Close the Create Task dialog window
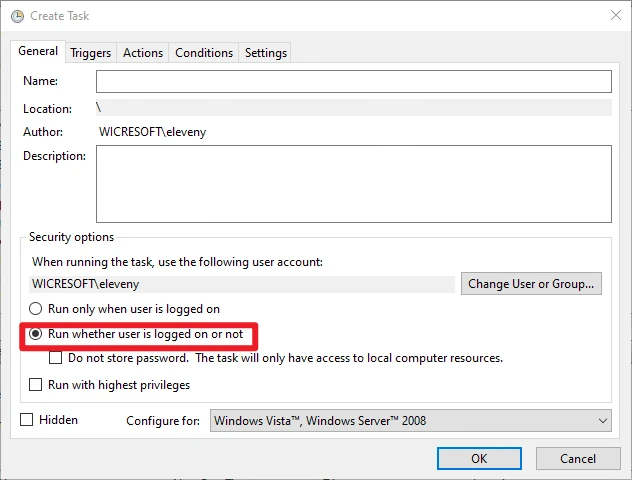This screenshot has width=632, height=480. pyautogui.click(x=612, y=16)
